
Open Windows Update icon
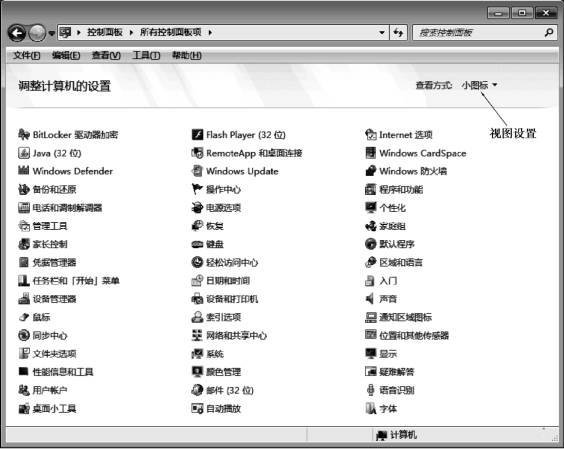point(197,171)
